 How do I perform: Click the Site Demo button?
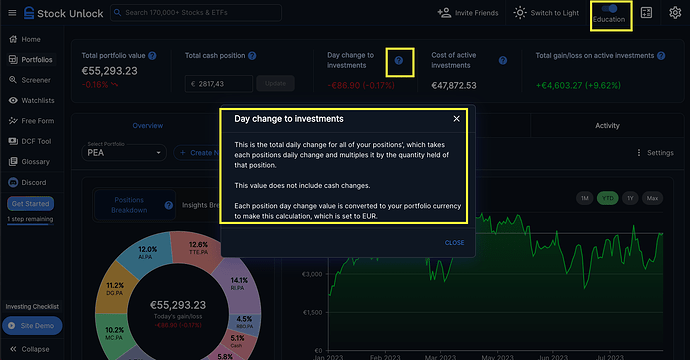click(x=32, y=326)
